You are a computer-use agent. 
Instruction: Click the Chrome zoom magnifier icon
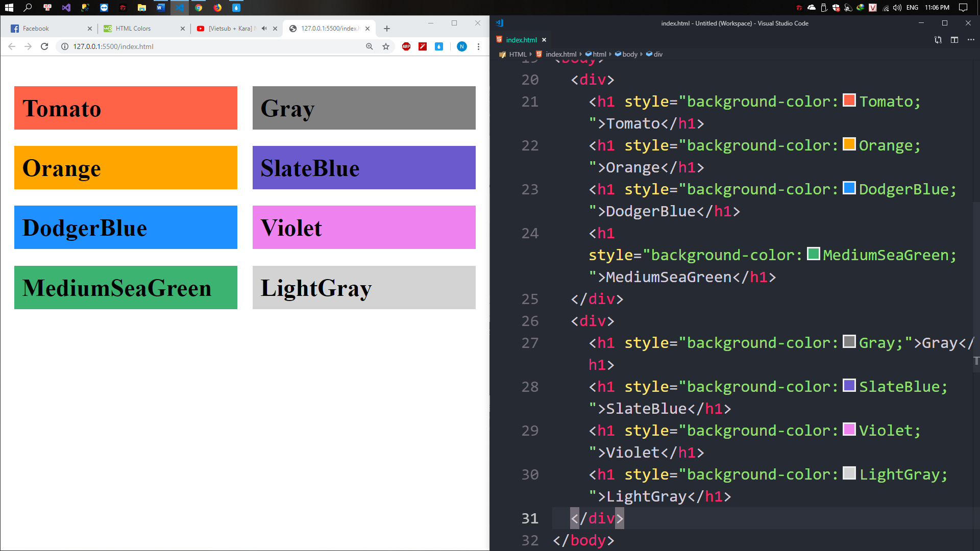(370, 46)
